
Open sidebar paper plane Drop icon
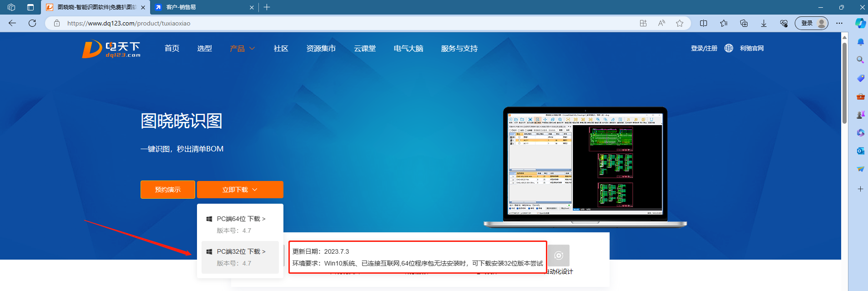pyautogui.click(x=860, y=169)
